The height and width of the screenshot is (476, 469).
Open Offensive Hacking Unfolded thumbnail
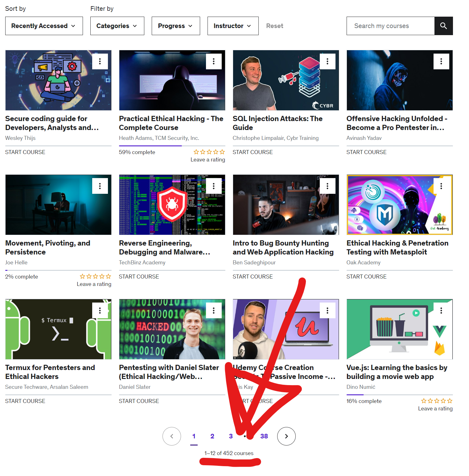pos(400,80)
